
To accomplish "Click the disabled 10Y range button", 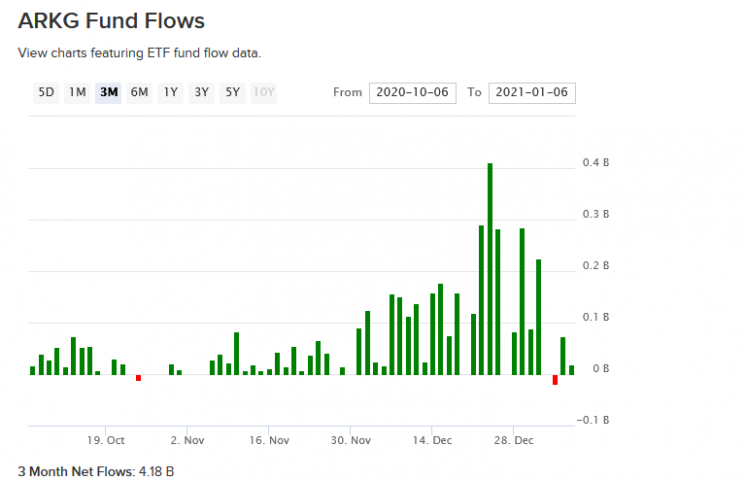I will pyautogui.click(x=264, y=92).
